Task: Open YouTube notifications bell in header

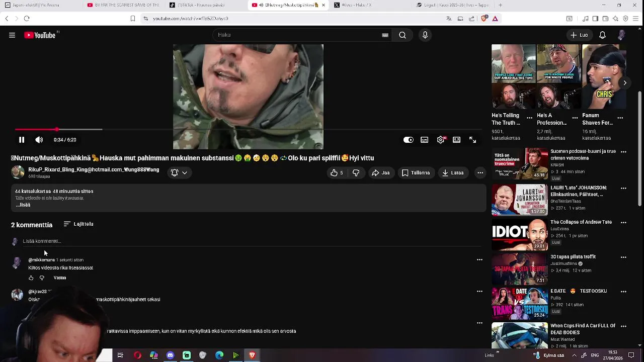Action: point(602,35)
